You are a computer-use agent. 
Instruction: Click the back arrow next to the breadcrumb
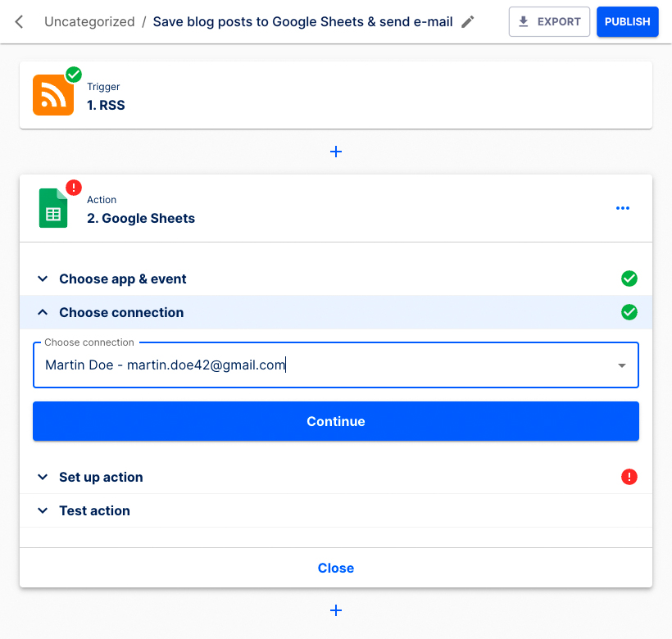pos(18,21)
